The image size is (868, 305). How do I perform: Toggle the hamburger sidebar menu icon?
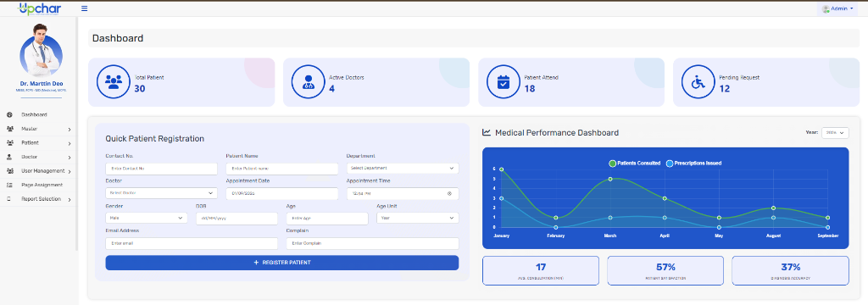click(84, 8)
